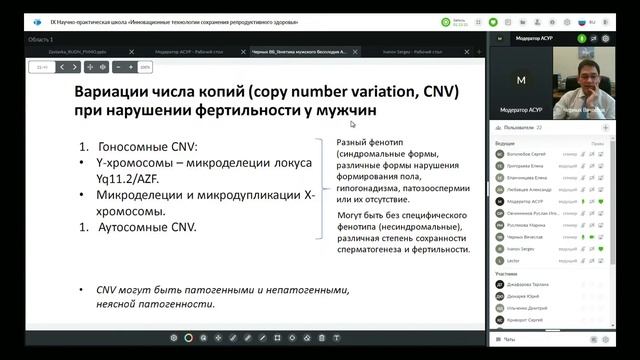Clear drawings with the trash icon
This screenshot has width=640, height=360.
coord(322,338)
